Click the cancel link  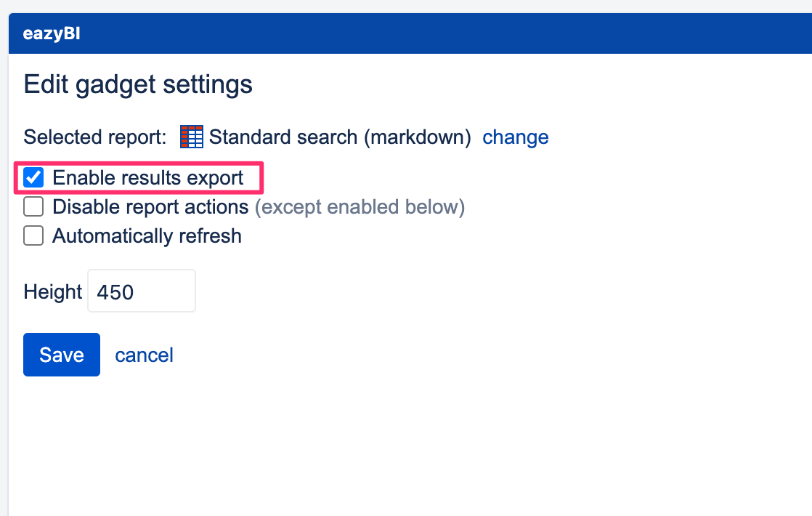click(144, 355)
